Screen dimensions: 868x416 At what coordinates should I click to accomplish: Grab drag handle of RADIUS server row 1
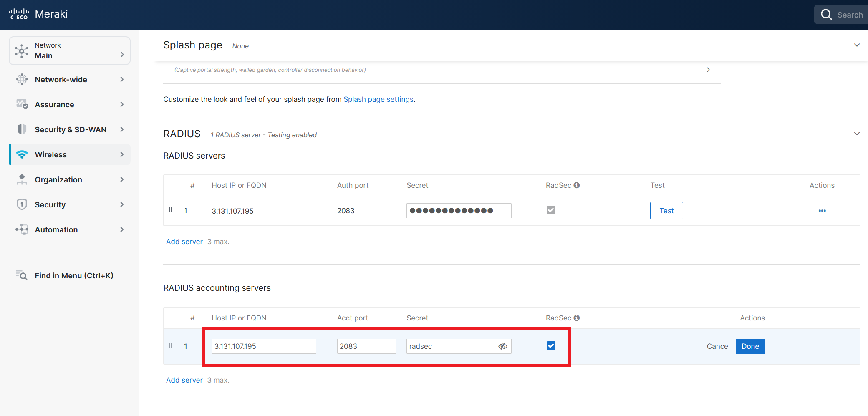(x=170, y=210)
